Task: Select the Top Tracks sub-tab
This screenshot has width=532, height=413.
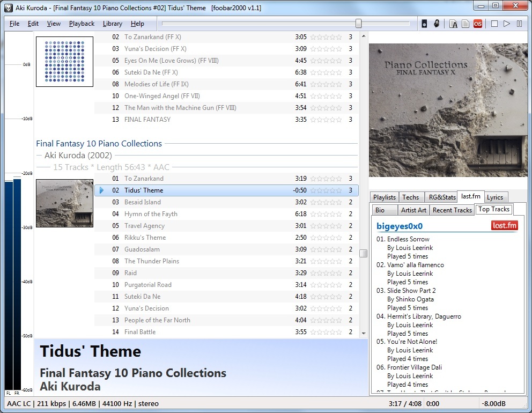Action: 494,209
